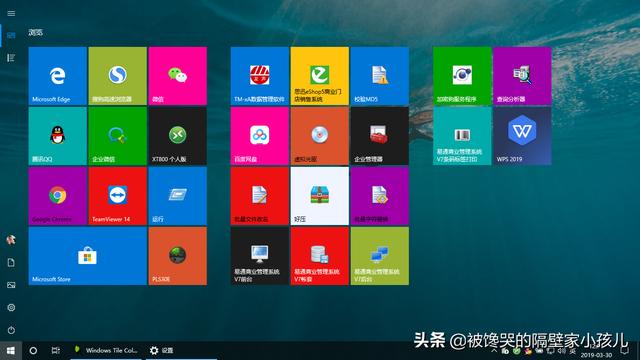Screen dimensions: 640x360
Task: Launch TeamViewer 14 tile
Action: click(x=118, y=196)
